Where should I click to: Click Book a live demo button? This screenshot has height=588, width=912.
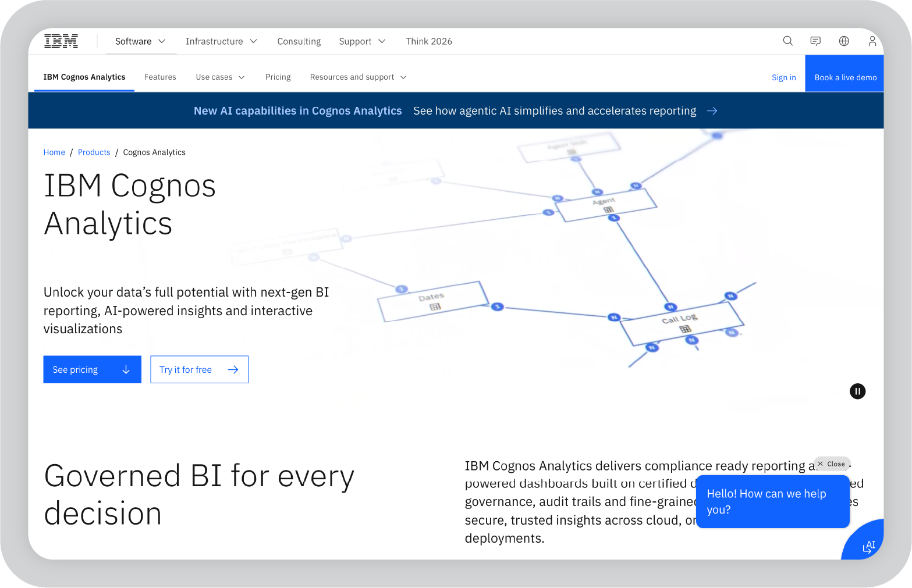(845, 74)
